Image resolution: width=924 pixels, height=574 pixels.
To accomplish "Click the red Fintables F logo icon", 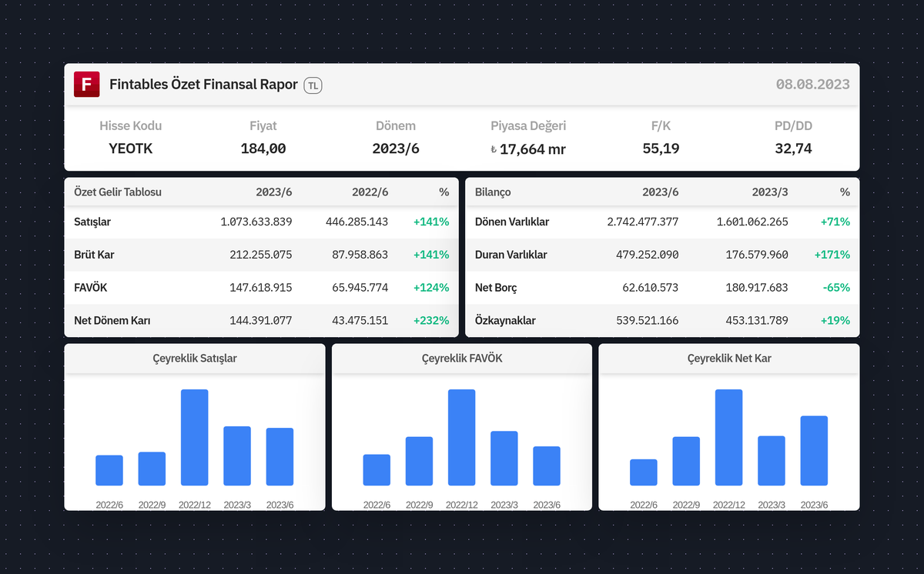I will pyautogui.click(x=86, y=85).
